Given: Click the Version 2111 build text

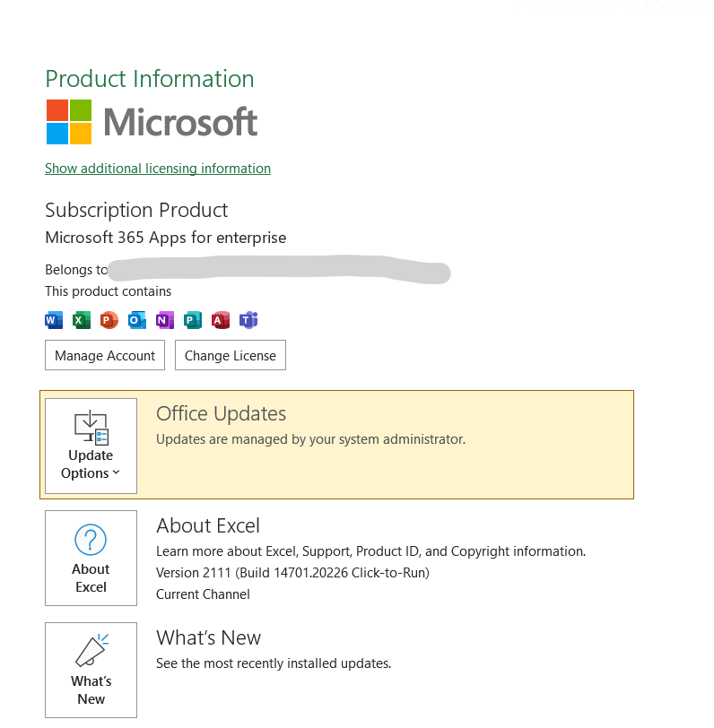Looking at the screenshot, I should [292, 573].
